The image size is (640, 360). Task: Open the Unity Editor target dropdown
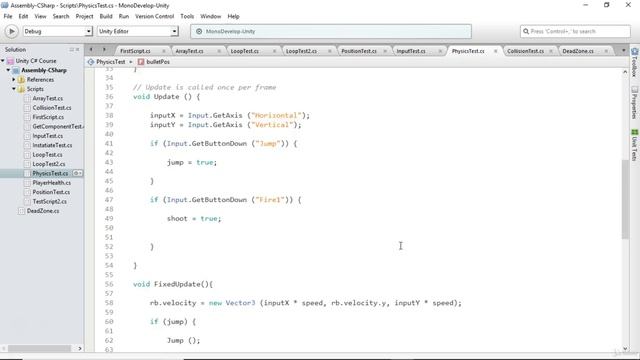[x=138, y=31]
